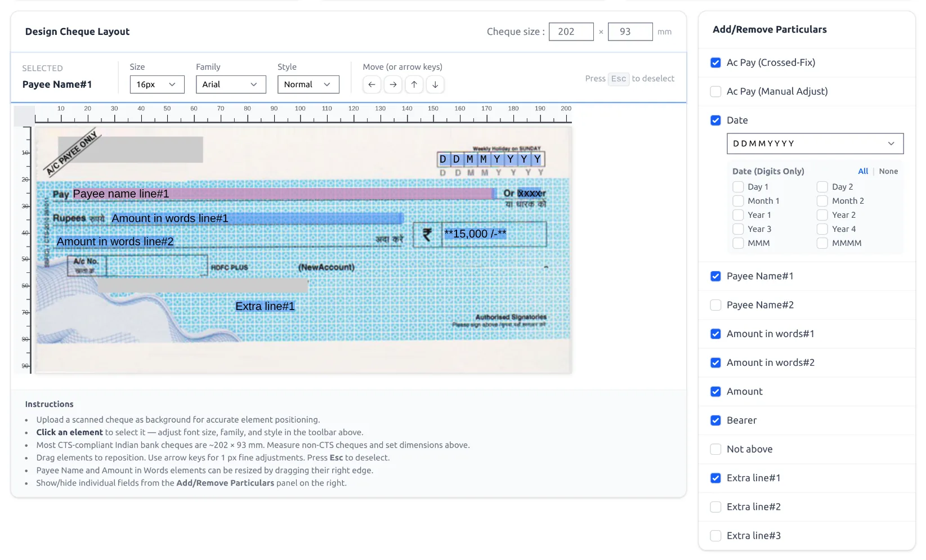The image size is (926, 560).
Task: Uncheck Amount in words#2 checkbox
Action: coord(715,363)
